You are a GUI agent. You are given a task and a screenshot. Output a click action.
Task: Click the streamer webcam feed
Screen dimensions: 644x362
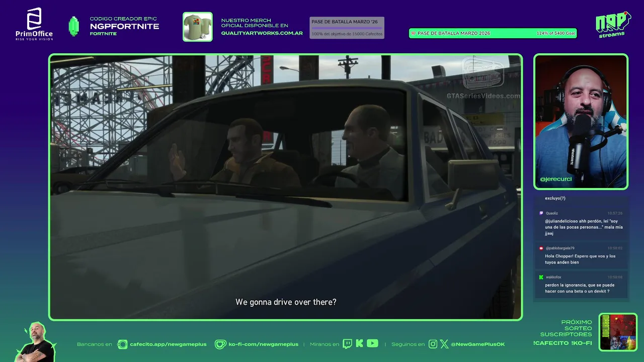click(x=581, y=122)
